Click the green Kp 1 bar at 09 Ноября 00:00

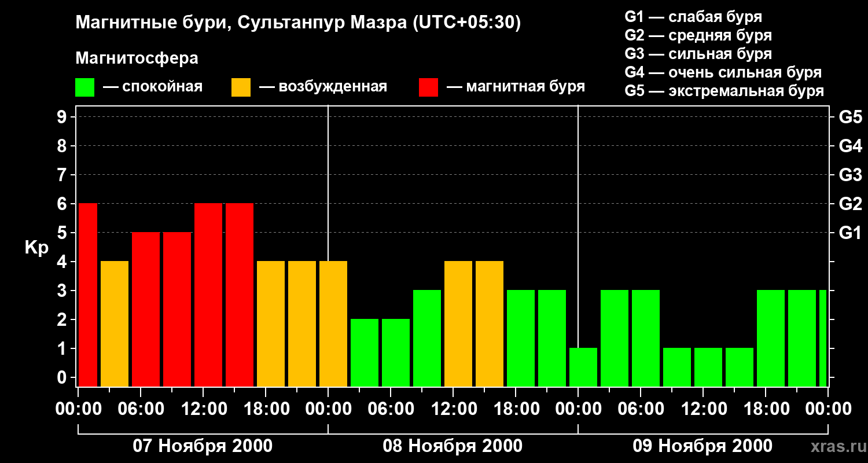click(583, 367)
